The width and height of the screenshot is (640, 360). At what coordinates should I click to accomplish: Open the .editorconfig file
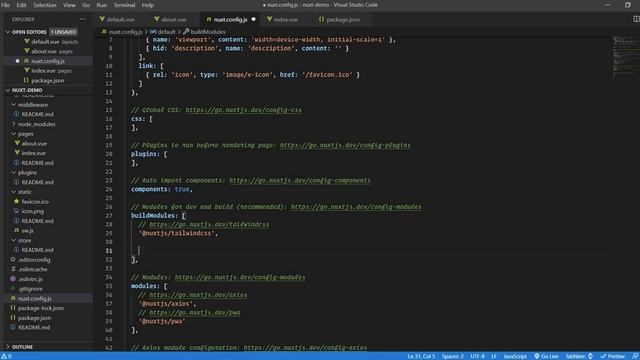click(x=34, y=260)
